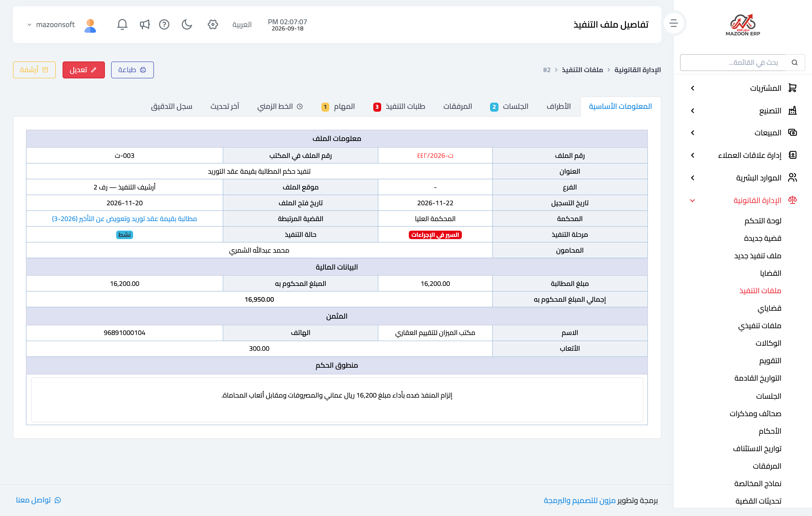
Task: Click the التصنيع factory icon
Action: [x=793, y=110]
